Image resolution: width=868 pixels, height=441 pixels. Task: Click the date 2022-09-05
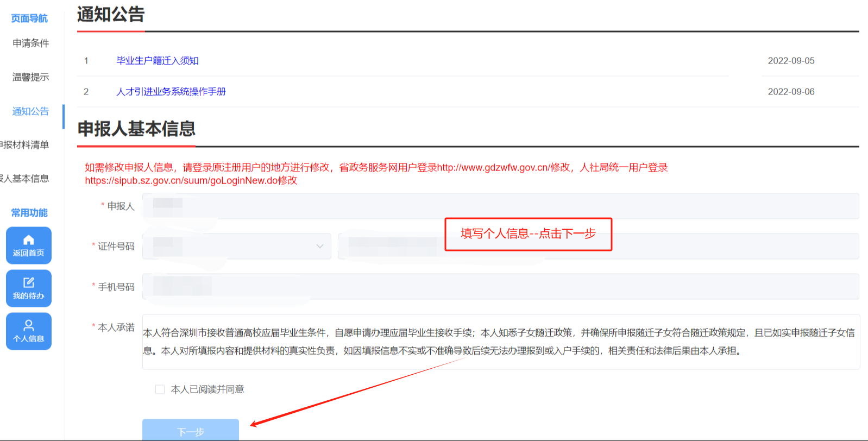tap(791, 61)
